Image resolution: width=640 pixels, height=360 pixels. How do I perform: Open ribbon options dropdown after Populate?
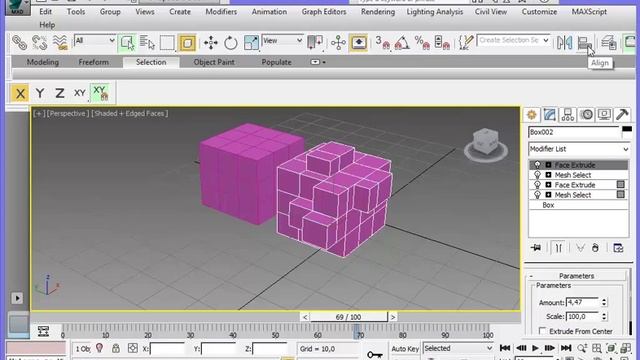click(318, 62)
